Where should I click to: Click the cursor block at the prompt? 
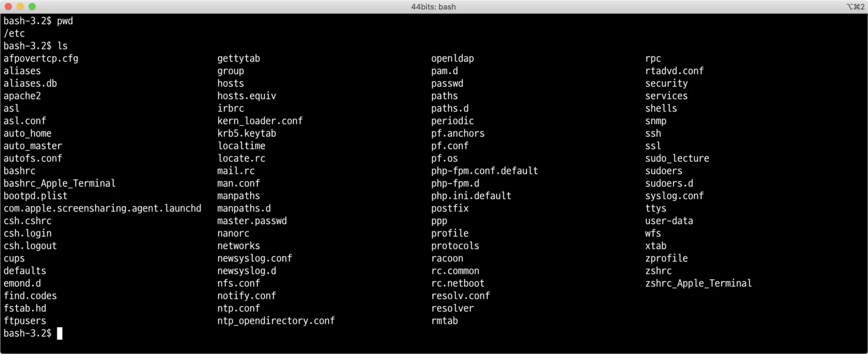coord(59,333)
